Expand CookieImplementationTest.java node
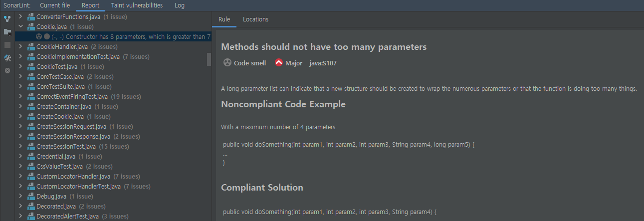 click(x=20, y=56)
